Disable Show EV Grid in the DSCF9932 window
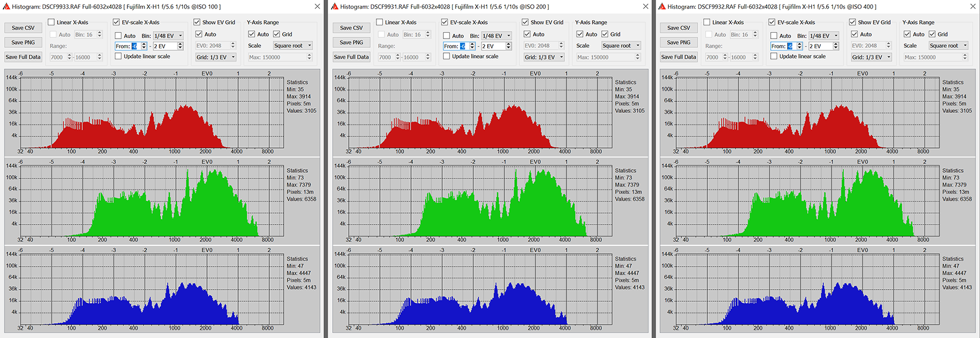This screenshot has height=338, width=980. 853,22
